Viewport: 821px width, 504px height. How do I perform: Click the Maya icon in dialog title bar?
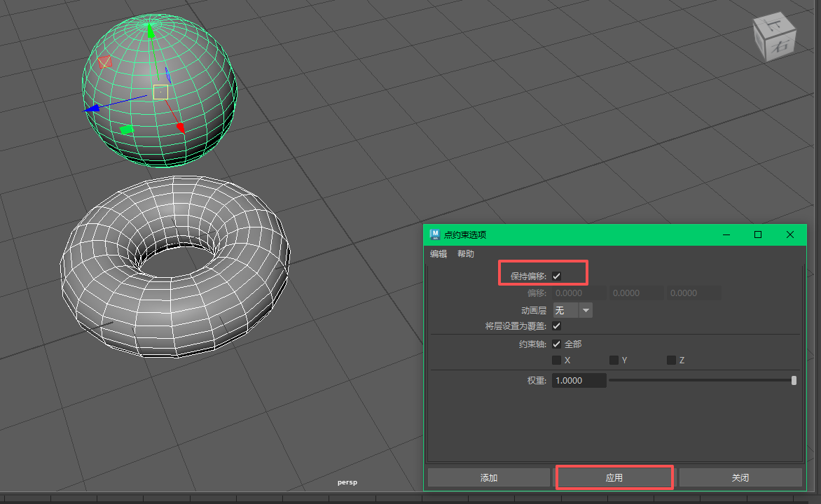pyautogui.click(x=434, y=234)
